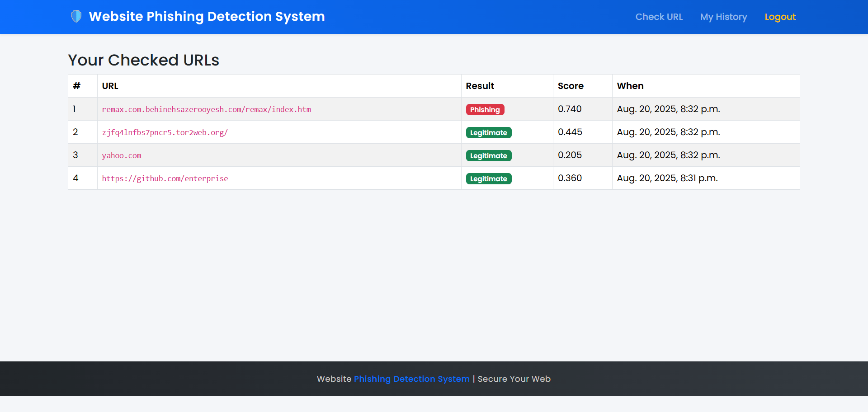Open the Check URL page
Image resolution: width=868 pixels, height=412 pixels.
(659, 17)
